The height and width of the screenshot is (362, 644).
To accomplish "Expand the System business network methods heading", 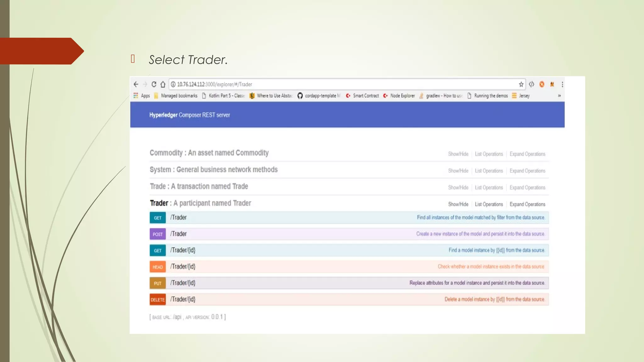I will click(214, 170).
